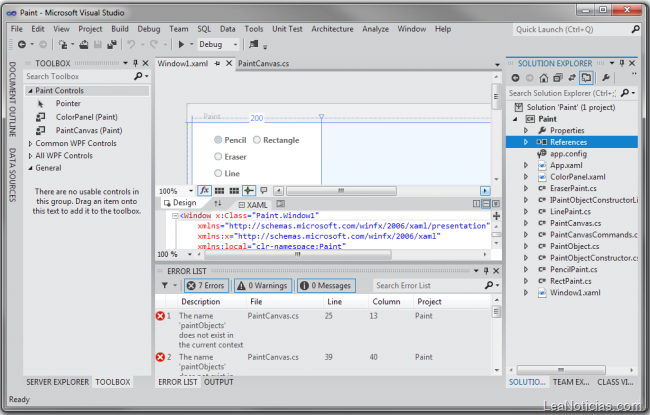Select the Eraser radio button
650x415 pixels.
click(218, 157)
